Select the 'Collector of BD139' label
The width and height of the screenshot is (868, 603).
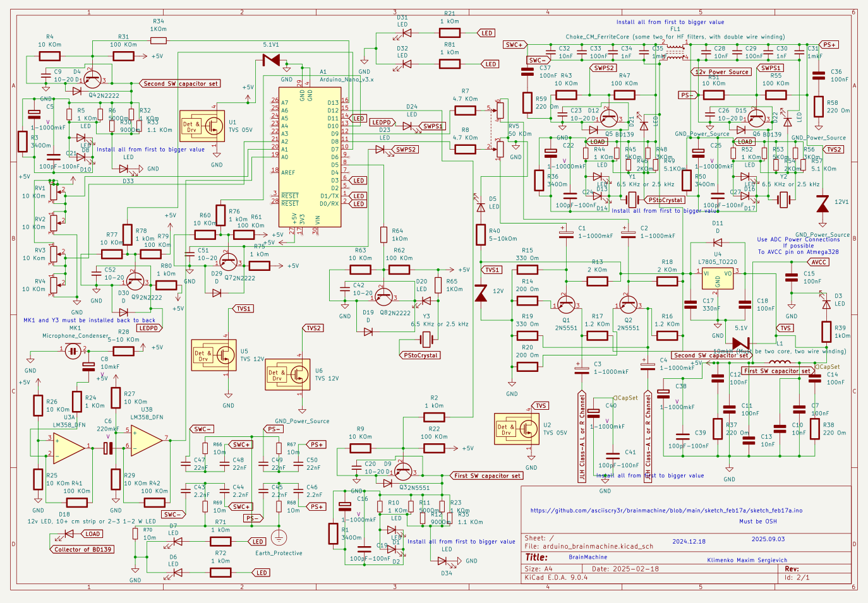pos(81,549)
